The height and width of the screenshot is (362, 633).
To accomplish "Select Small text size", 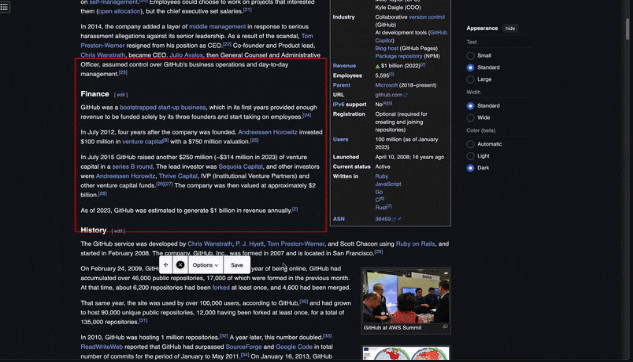I will (470, 56).
